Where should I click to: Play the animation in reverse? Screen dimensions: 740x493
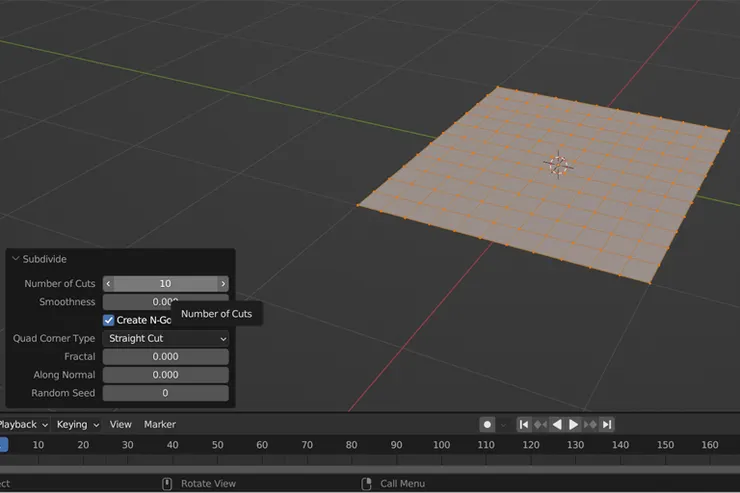557,424
